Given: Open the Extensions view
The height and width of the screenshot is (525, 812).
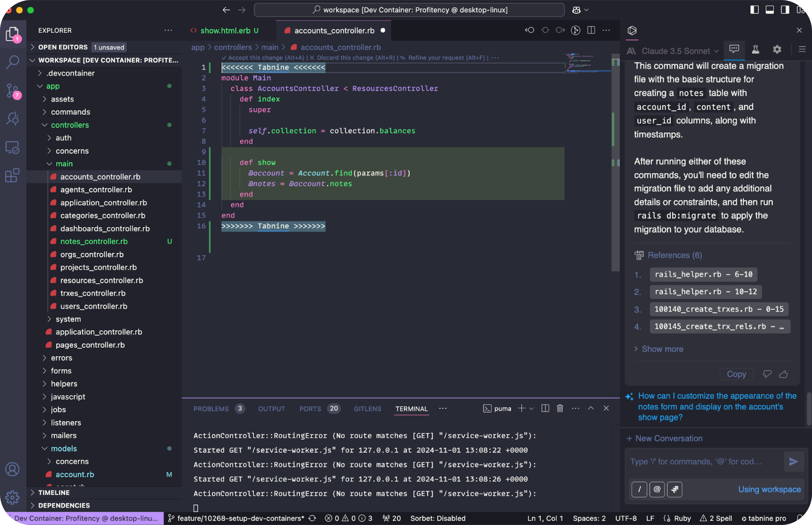Looking at the screenshot, I should [x=13, y=176].
